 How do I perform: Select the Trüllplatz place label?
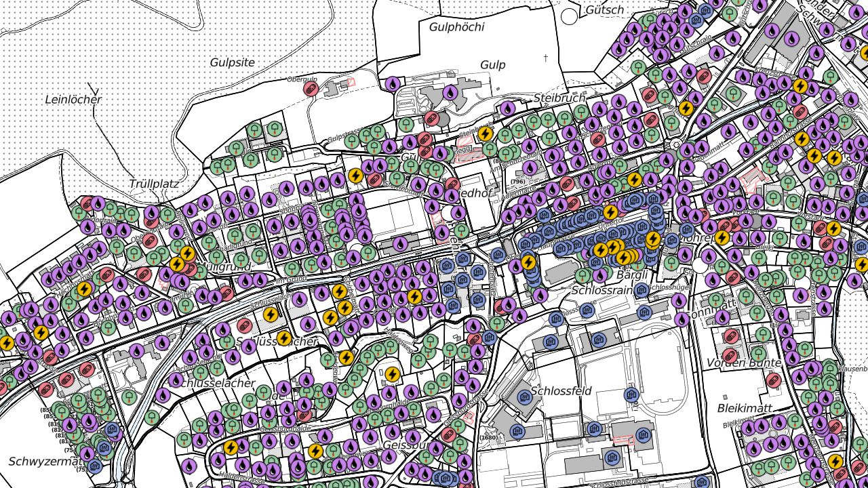(154, 184)
